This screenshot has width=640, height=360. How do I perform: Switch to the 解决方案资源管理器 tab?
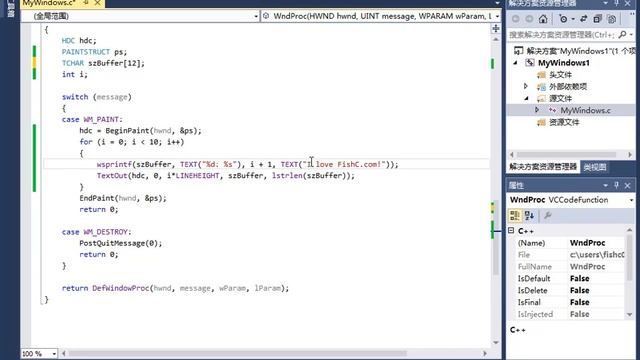click(543, 167)
